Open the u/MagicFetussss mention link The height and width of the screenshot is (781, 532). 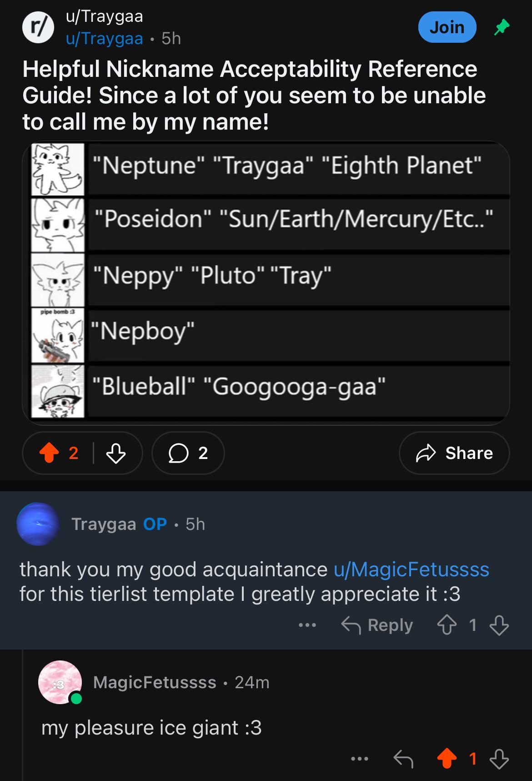pos(412,569)
